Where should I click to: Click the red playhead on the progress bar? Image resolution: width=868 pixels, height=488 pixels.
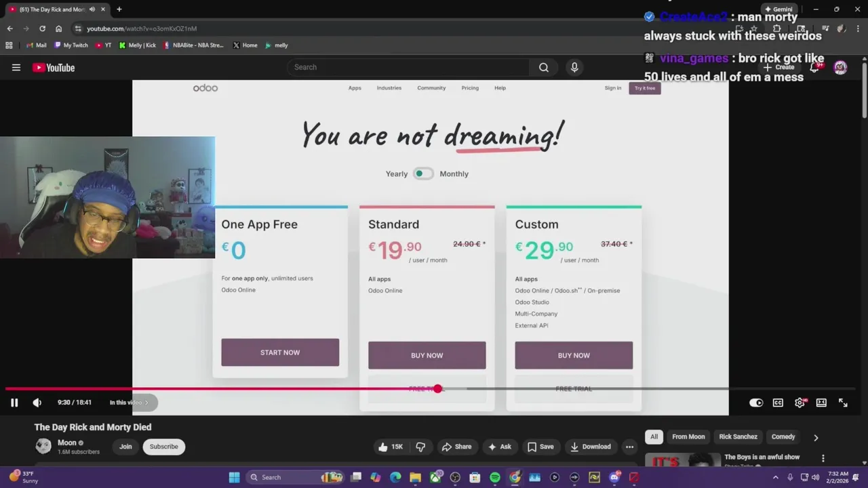(x=437, y=388)
